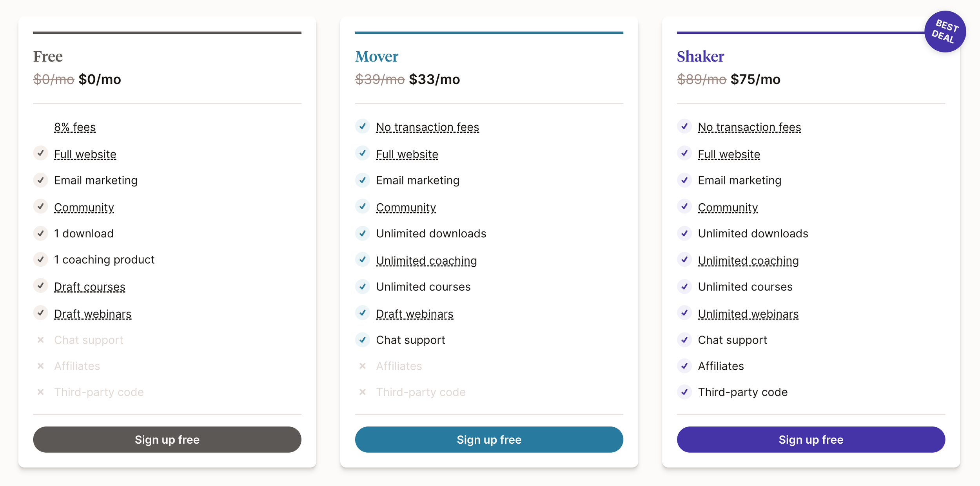The height and width of the screenshot is (486, 980).
Task: Click Community link in Shaker plan
Action: click(x=728, y=207)
